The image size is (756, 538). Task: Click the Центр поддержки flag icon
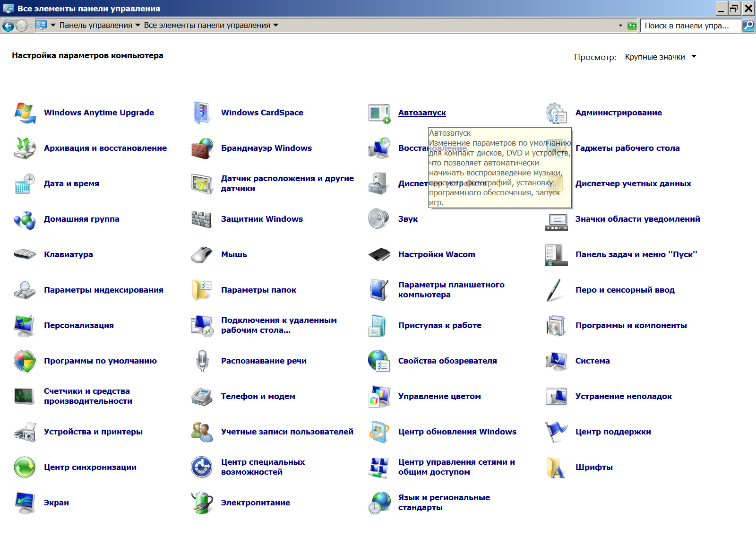click(556, 432)
